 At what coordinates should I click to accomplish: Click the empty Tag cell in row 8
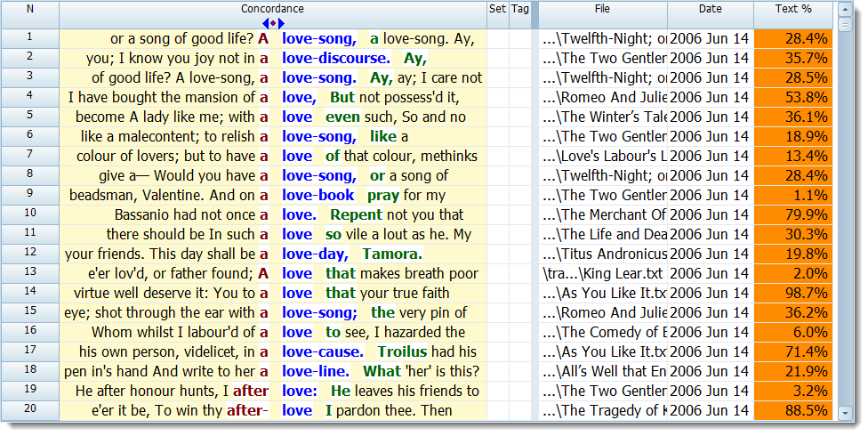519,175
